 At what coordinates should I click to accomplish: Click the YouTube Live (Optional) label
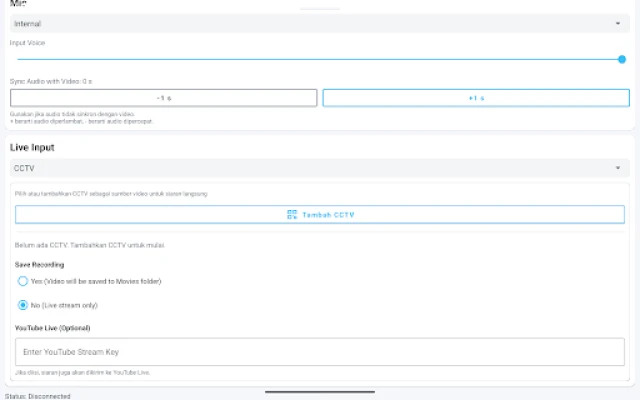(52, 327)
